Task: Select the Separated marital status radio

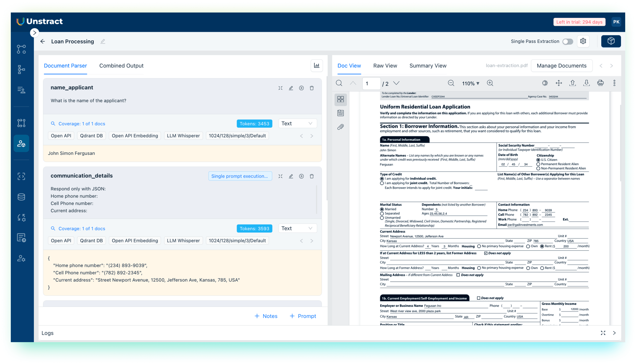Action: [x=382, y=214]
